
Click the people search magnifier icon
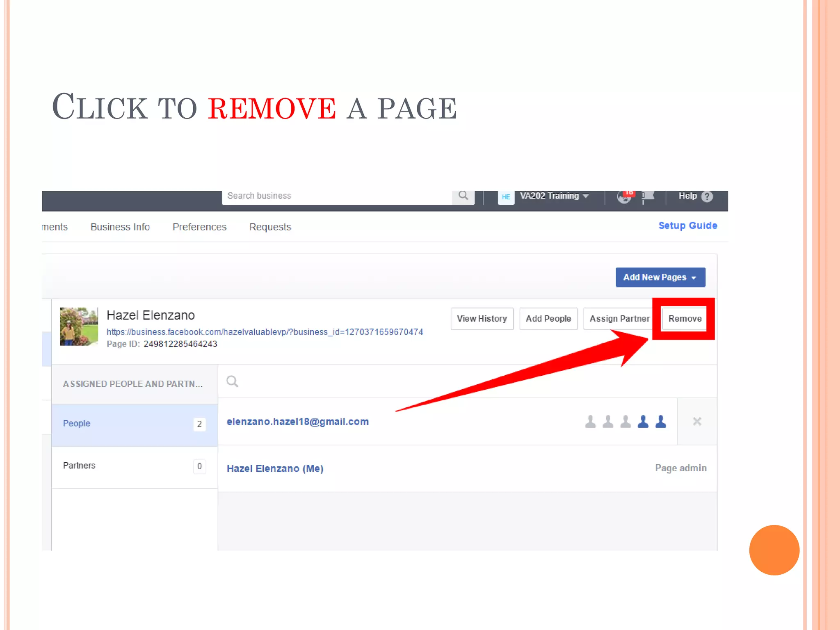point(232,381)
